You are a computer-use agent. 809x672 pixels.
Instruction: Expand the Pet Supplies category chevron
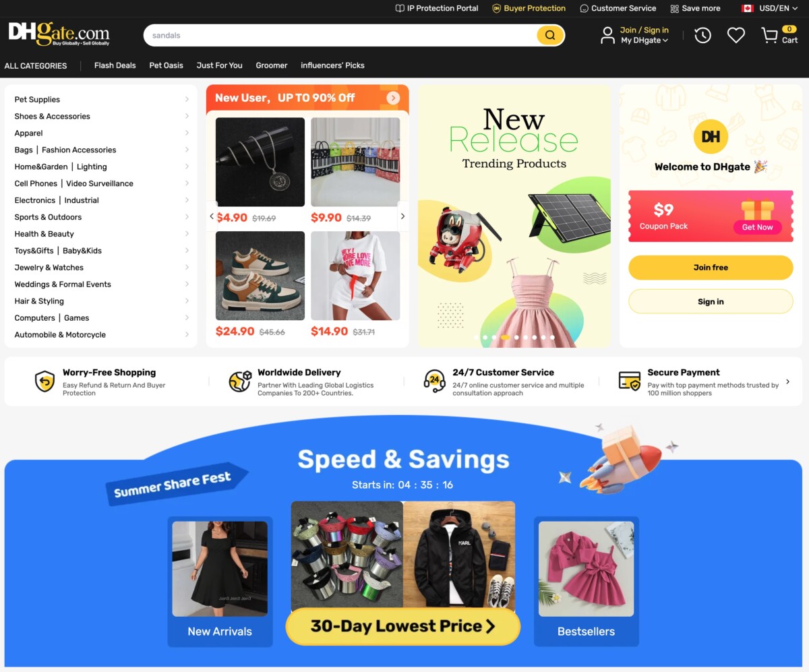pos(187,99)
